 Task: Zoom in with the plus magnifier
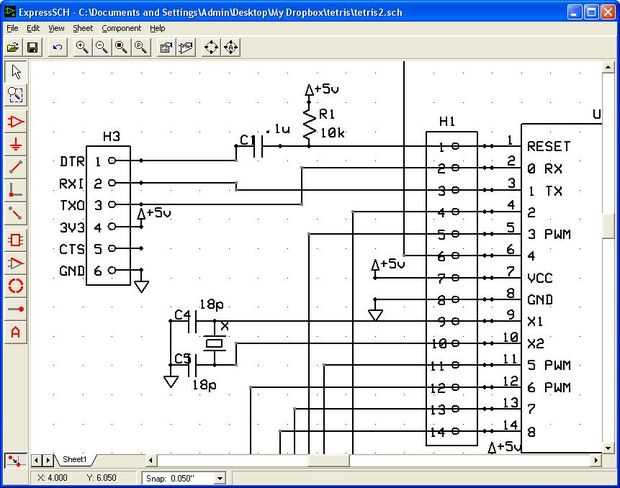pos(82,47)
